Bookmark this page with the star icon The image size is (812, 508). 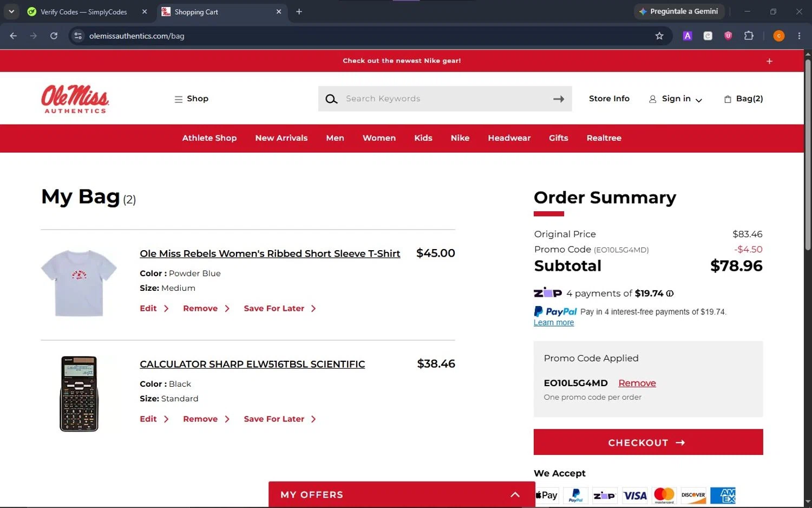coord(659,36)
